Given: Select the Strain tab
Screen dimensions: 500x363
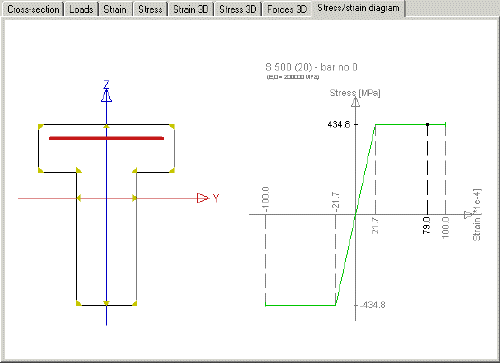Looking at the screenshot, I should click(x=115, y=9).
